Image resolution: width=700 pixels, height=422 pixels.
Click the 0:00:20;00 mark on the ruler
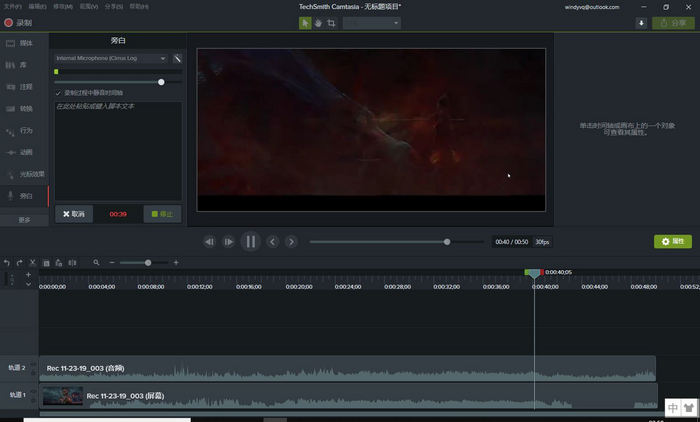[x=299, y=287]
